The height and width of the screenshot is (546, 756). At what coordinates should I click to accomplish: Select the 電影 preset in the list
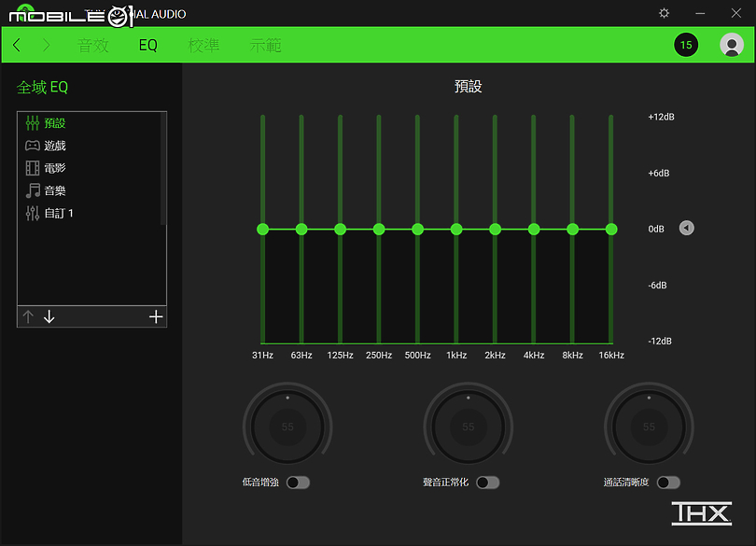(90, 168)
